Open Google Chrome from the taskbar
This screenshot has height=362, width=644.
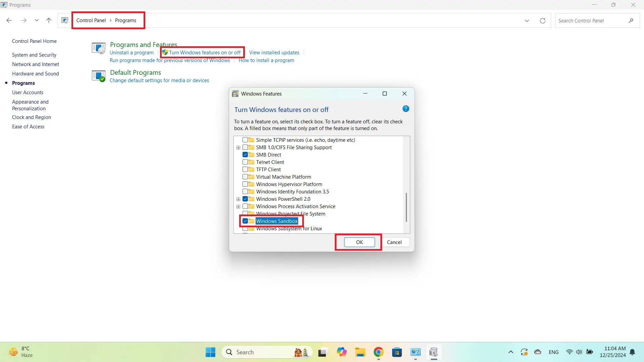378,352
